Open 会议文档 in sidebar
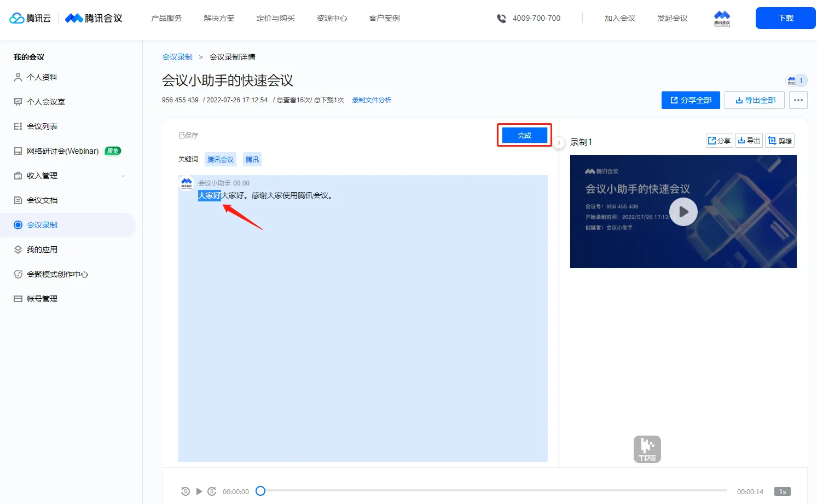 (x=42, y=200)
